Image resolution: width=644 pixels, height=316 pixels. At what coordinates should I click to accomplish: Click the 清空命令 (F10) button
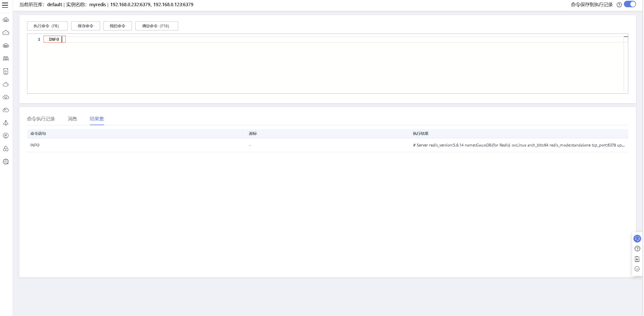156,26
